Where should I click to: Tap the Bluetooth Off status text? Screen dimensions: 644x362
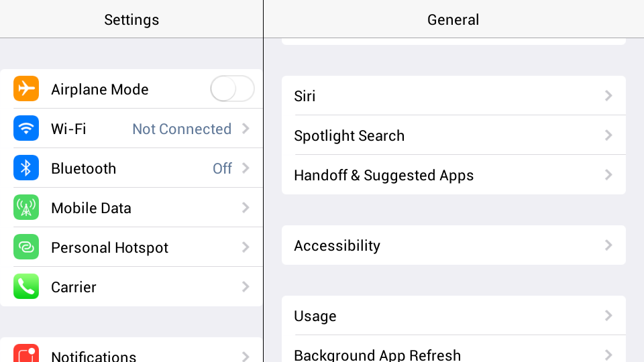tap(222, 168)
